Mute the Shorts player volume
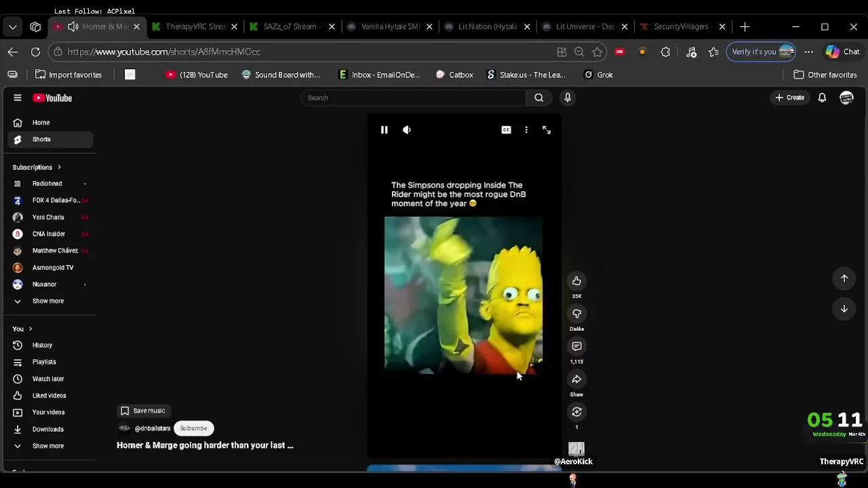868x488 pixels. click(x=407, y=130)
